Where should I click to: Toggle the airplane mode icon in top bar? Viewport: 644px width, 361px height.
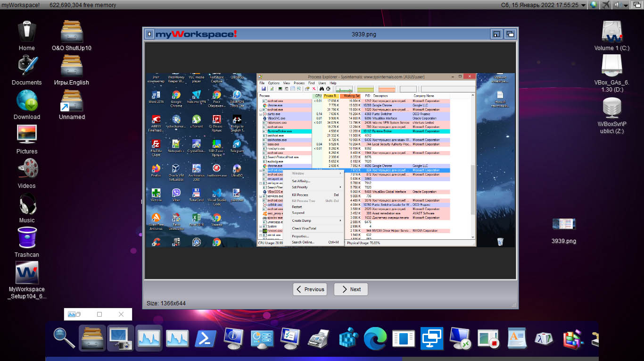[606, 5]
